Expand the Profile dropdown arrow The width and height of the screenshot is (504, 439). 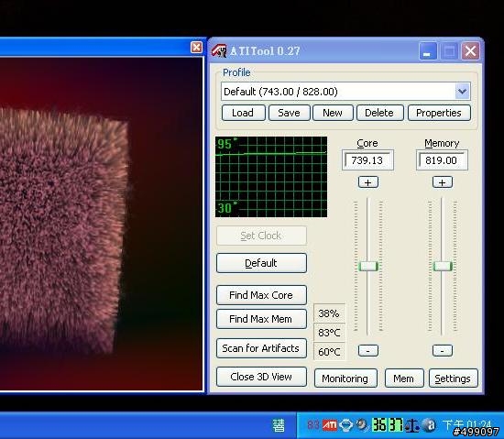pyautogui.click(x=463, y=92)
